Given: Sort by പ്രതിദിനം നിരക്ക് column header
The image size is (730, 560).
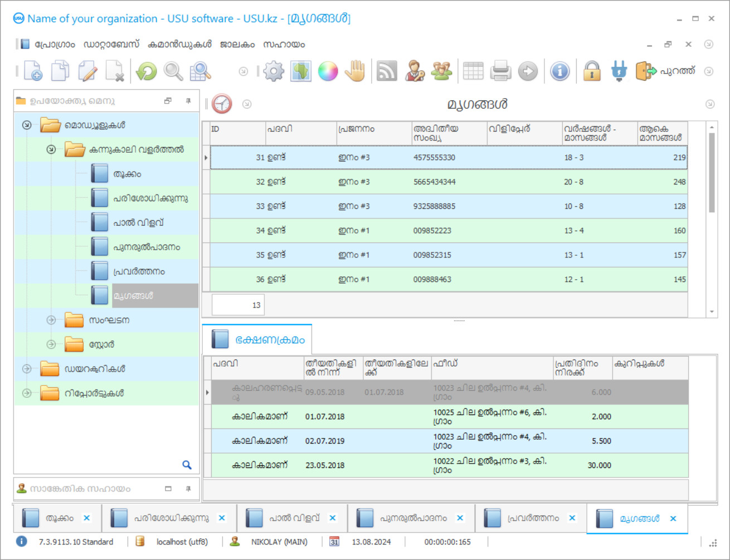Looking at the screenshot, I should pyautogui.click(x=582, y=368).
